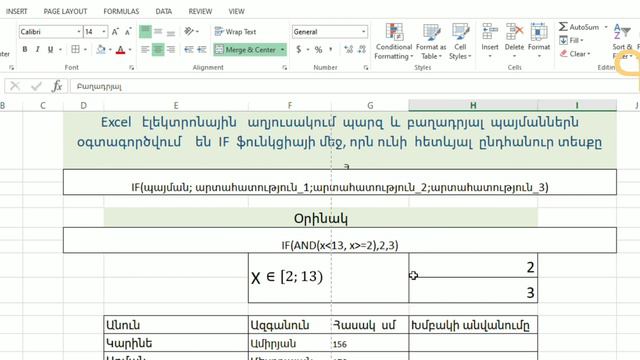The height and width of the screenshot is (360, 640).
Task: Click Wrap Text button
Action: [235, 31]
